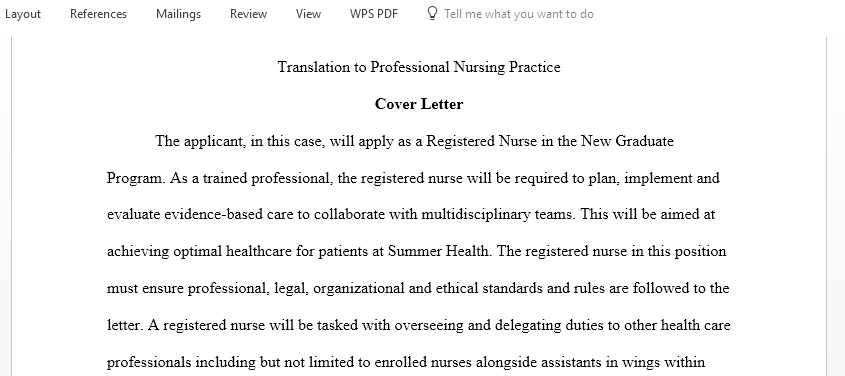Click the lightbulb Tell Me icon

tap(432, 13)
